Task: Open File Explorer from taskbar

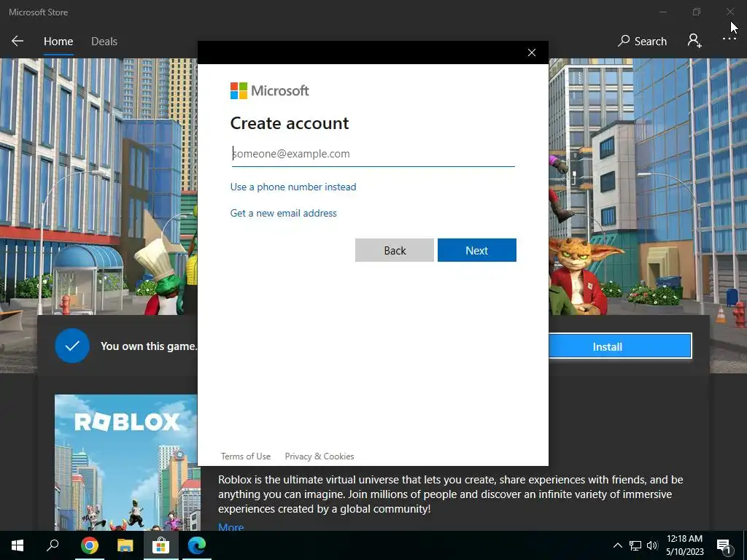Action: (x=125, y=545)
